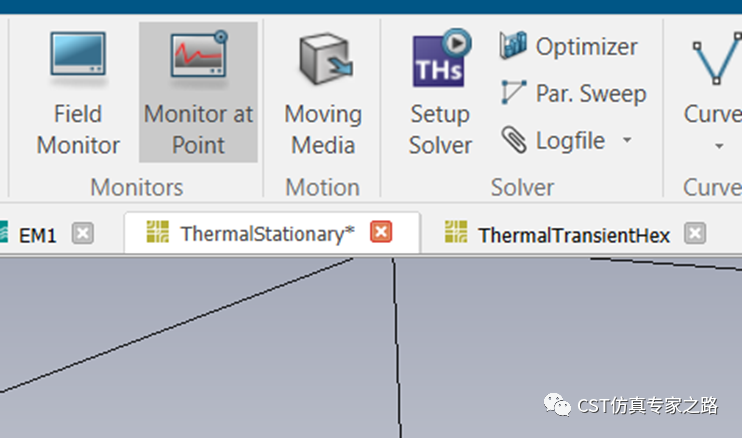Switch to the ThermalTransientHex tab
Screen dimensions: 742x438
click(x=574, y=235)
